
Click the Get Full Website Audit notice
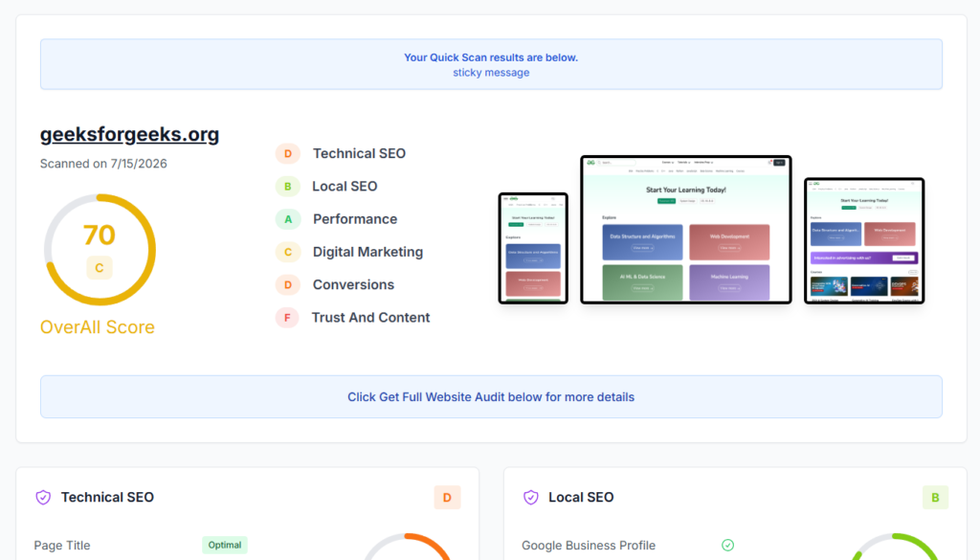491,397
